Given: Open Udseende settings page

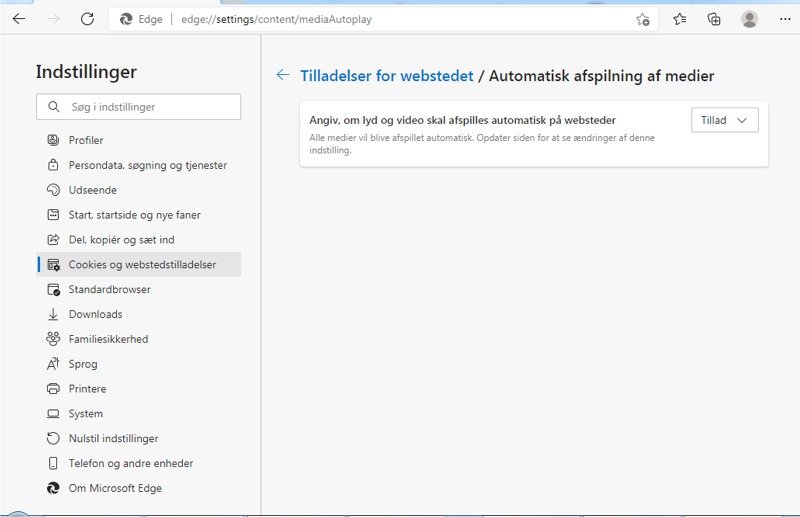Looking at the screenshot, I should pyautogui.click(x=92, y=190).
